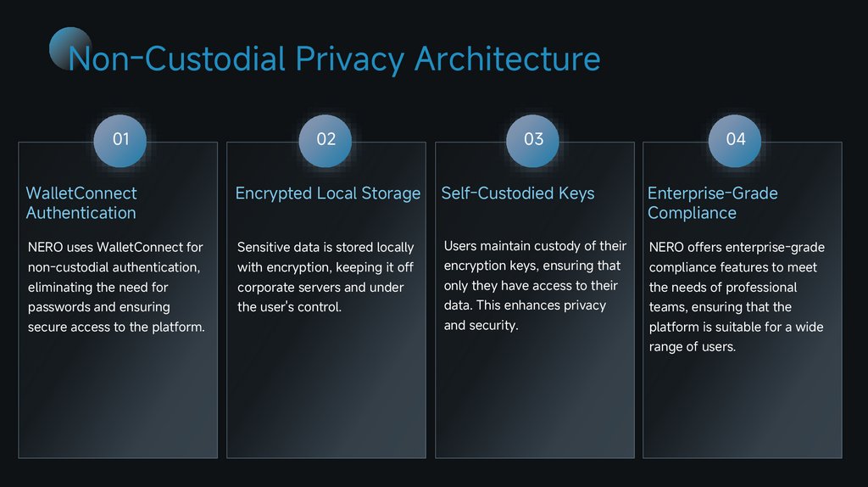868x487 pixels.
Task: Click the empty lower area of card 02
Action: pos(325,390)
